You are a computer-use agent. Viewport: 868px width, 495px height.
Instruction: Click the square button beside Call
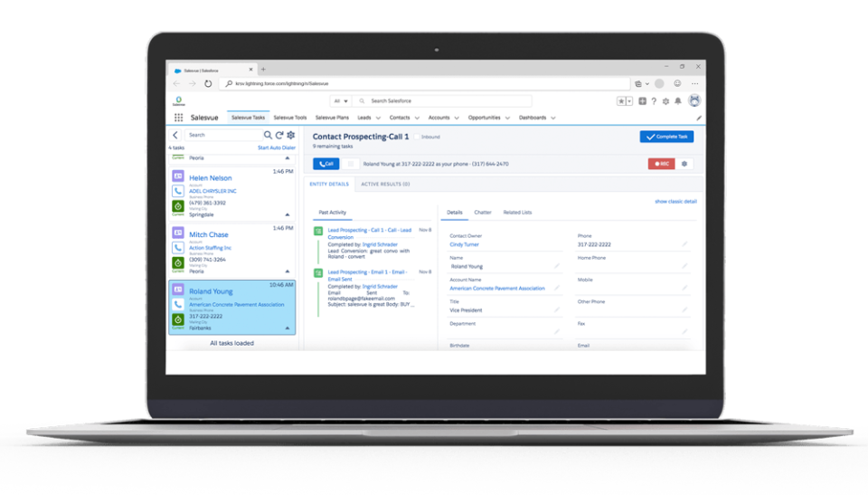click(x=351, y=164)
